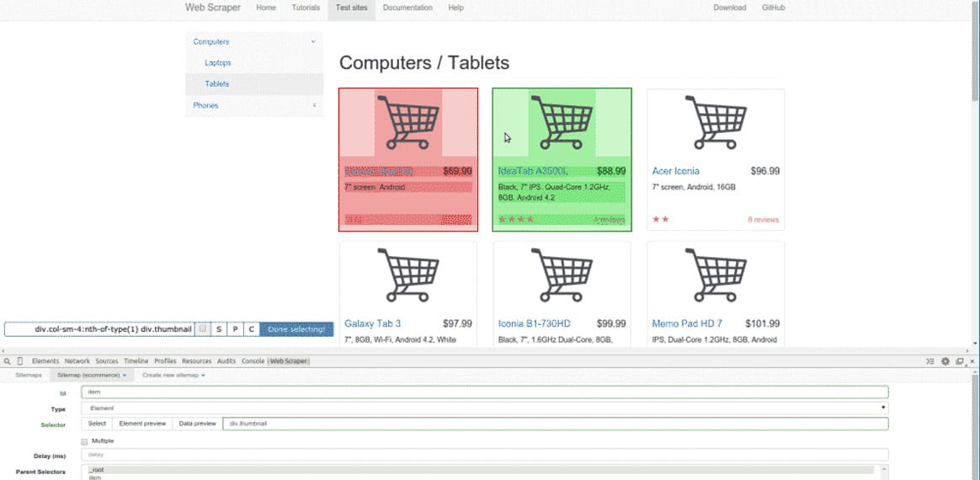Click the Acer Iconia cart image
Screen dimensions: 980x480
[x=716, y=122]
